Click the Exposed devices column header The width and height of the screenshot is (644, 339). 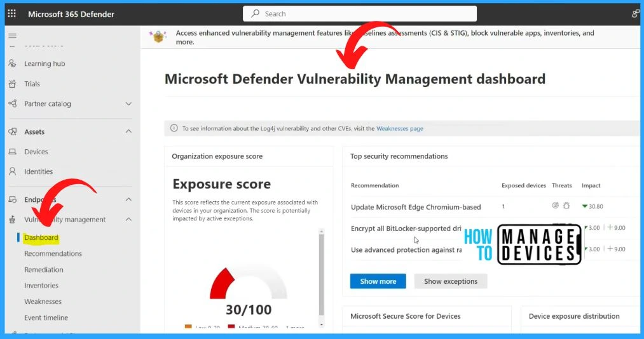pos(524,185)
